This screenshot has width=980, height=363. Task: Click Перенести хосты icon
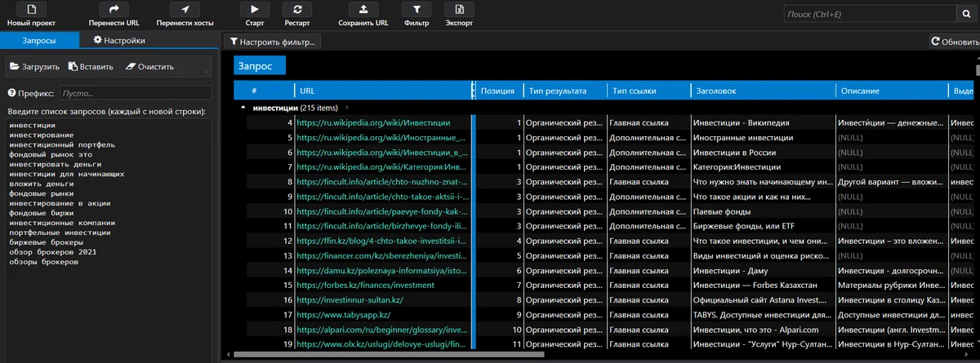pos(185,10)
